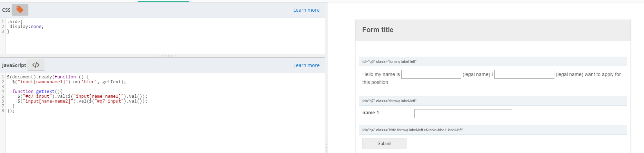Click the JavaScript code brackets icon
Viewport: 644px width, 153px height.
point(36,65)
